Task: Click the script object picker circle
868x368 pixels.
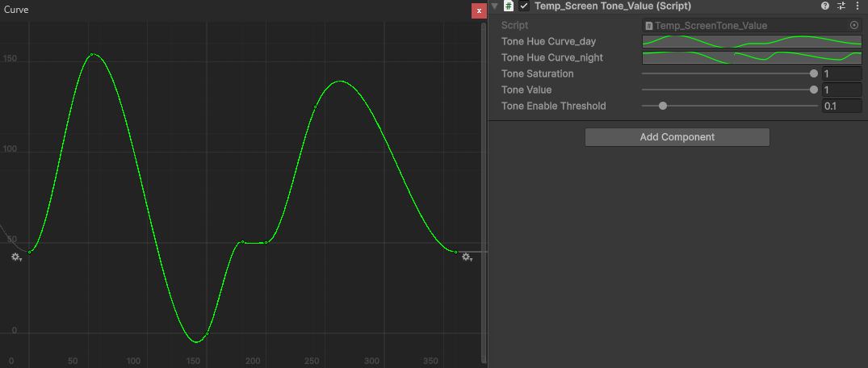Action: pyautogui.click(x=853, y=26)
